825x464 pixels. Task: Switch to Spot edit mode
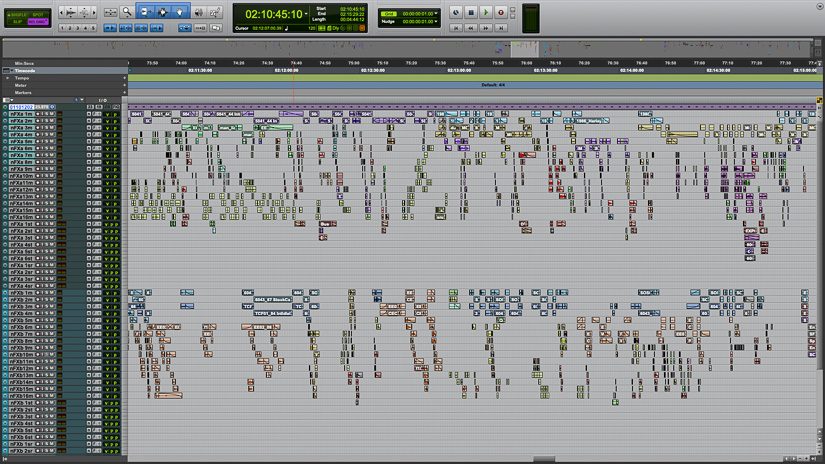[37, 12]
